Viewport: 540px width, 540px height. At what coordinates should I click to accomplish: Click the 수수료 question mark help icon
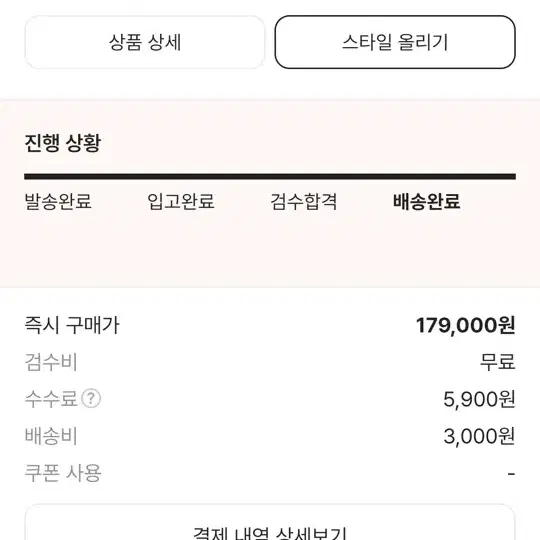pyautogui.click(x=91, y=399)
